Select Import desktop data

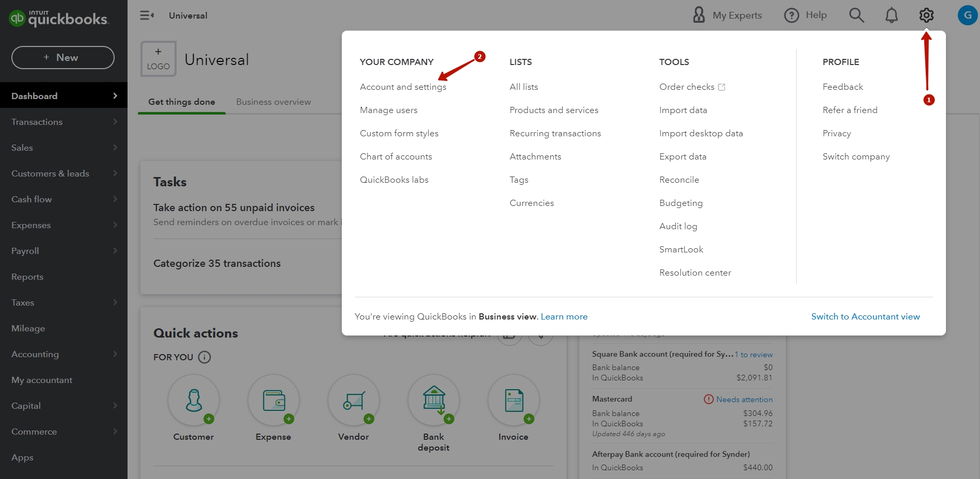(701, 133)
